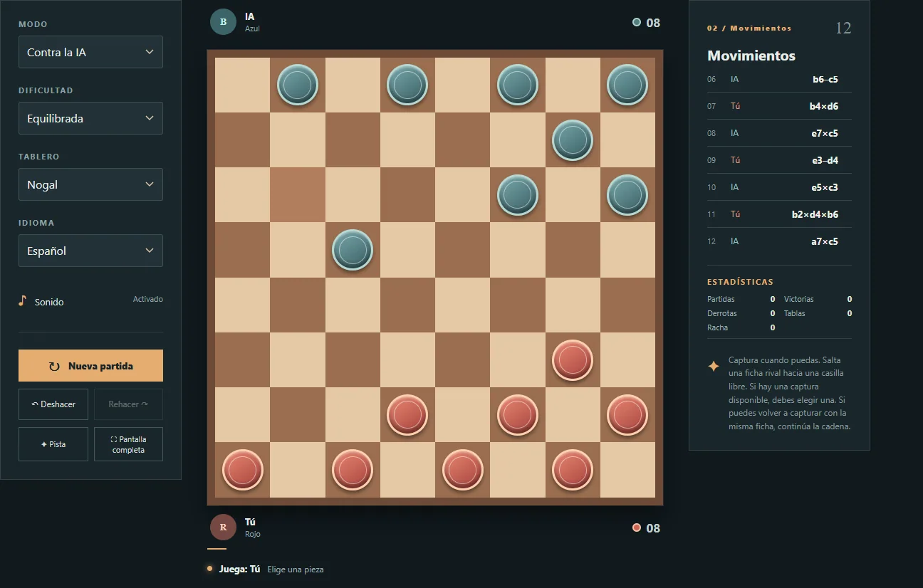Choose the red piece on h2
The width and height of the screenshot is (923, 588).
[627, 415]
